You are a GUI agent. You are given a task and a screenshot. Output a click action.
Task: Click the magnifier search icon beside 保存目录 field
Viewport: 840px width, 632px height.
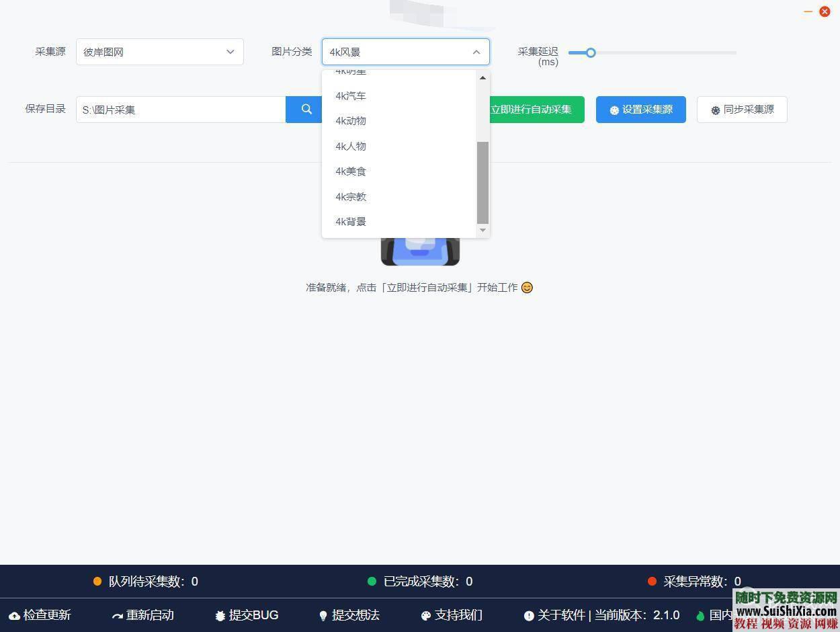click(x=306, y=109)
